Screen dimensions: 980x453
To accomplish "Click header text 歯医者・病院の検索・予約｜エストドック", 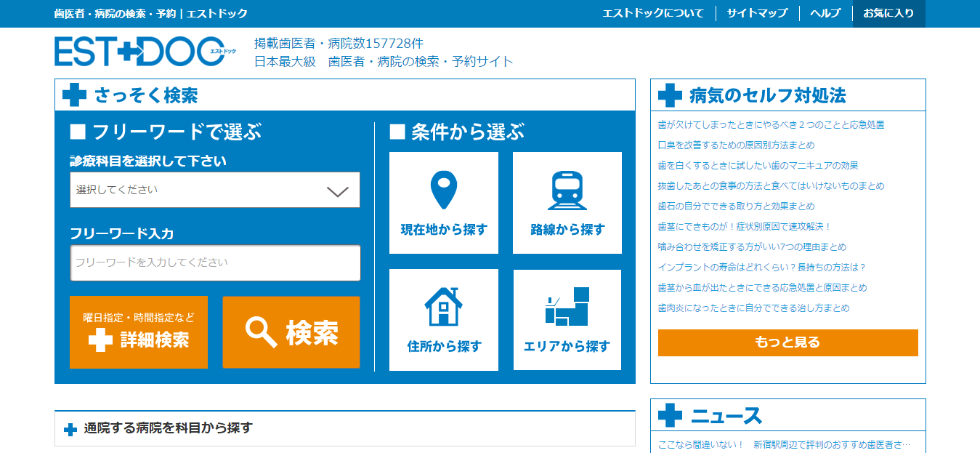I will 151,13.
